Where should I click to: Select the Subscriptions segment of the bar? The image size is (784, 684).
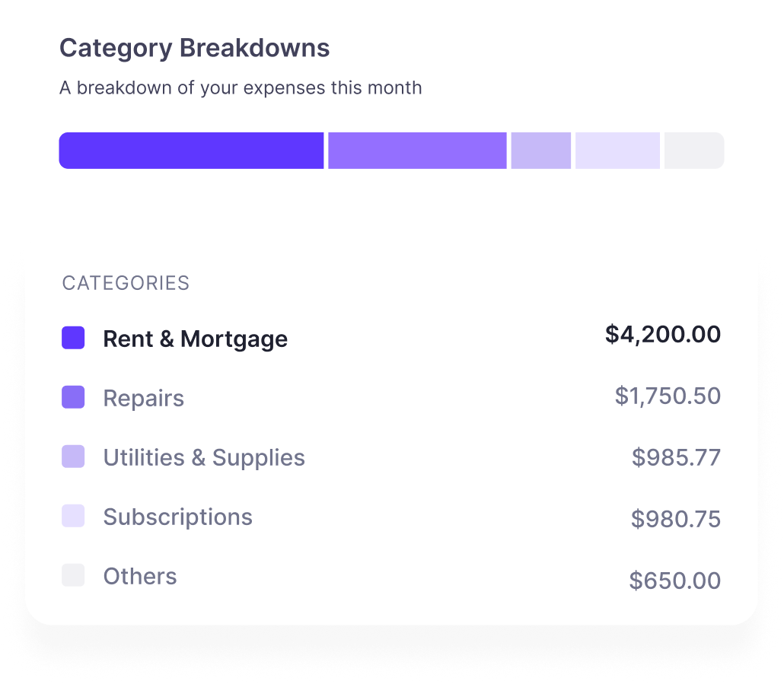coord(617,151)
